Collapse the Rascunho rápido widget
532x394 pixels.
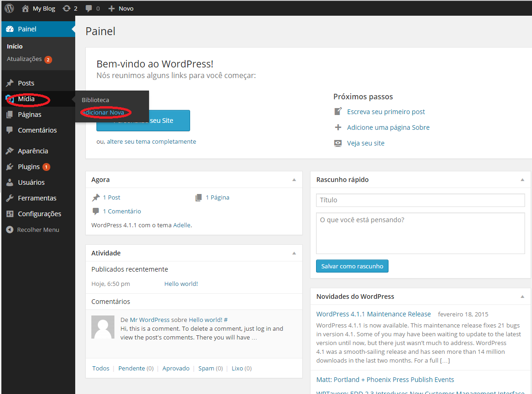click(x=522, y=180)
